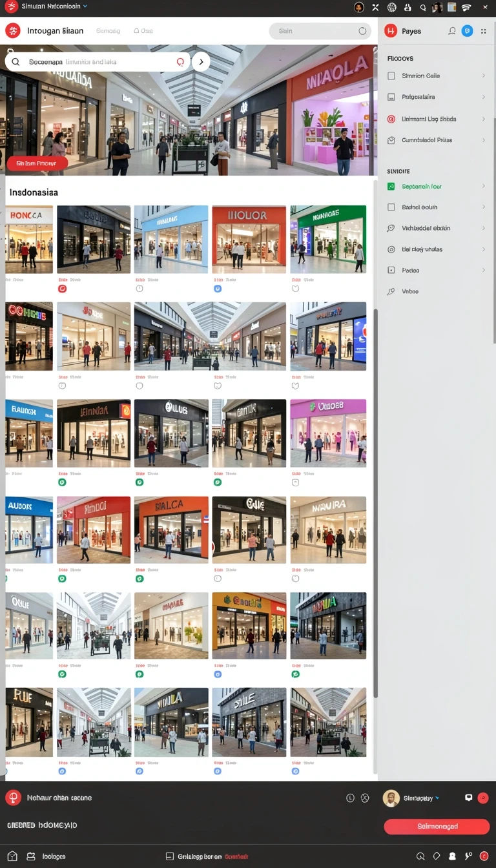
Task: Click the red app logo beside Intougan Siiaon
Action: point(13,30)
